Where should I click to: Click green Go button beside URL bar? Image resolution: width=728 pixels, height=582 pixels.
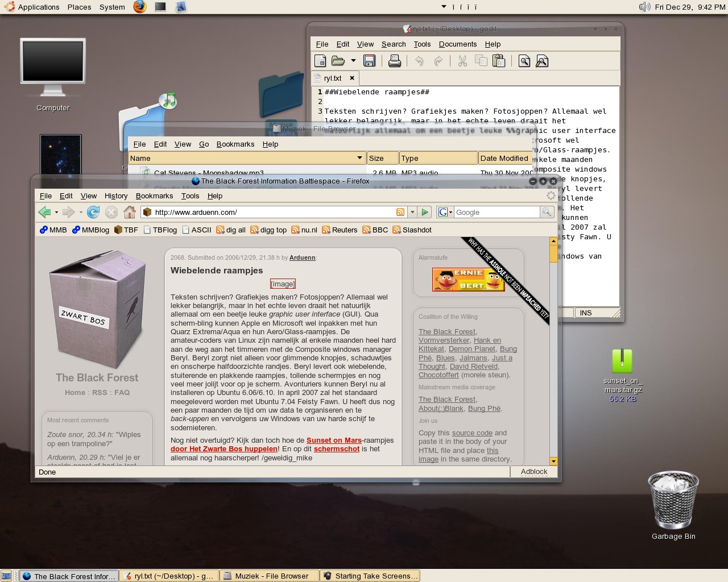click(425, 212)
